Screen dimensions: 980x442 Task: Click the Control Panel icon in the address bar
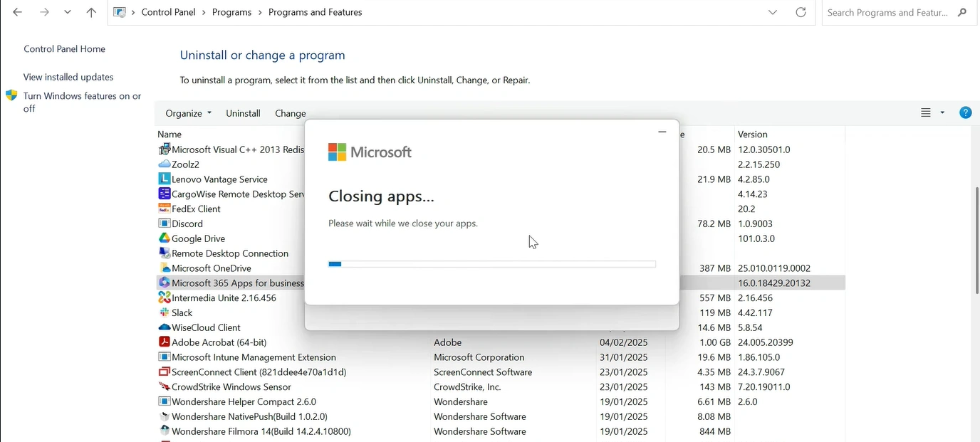pos(118,11)
